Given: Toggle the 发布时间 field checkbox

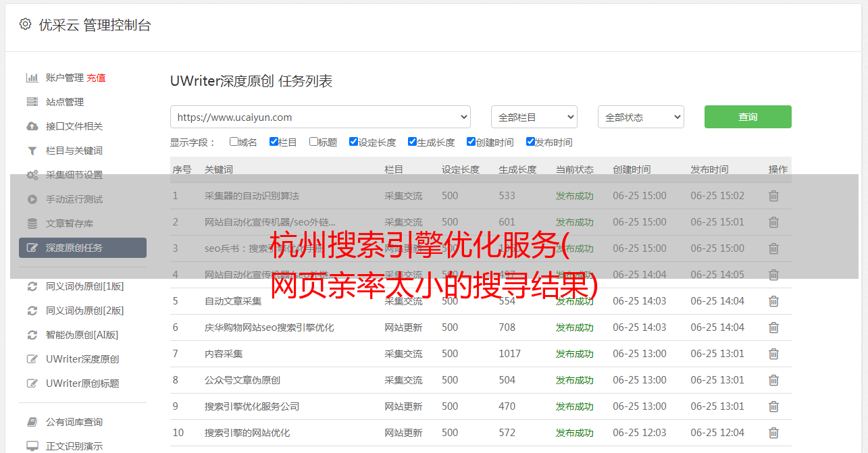Looking at the screenshot, I should tap(530, 142).
